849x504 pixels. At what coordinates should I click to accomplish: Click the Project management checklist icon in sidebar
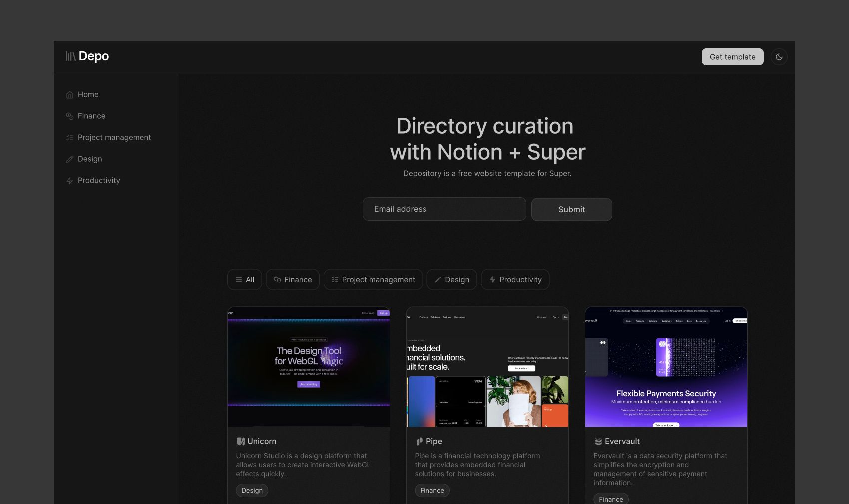70,138
